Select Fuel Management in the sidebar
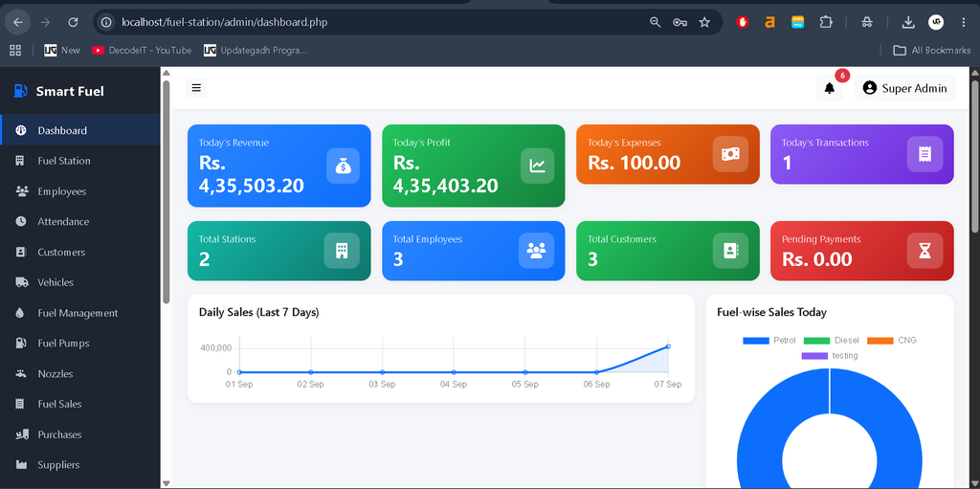 click(80, 313)
